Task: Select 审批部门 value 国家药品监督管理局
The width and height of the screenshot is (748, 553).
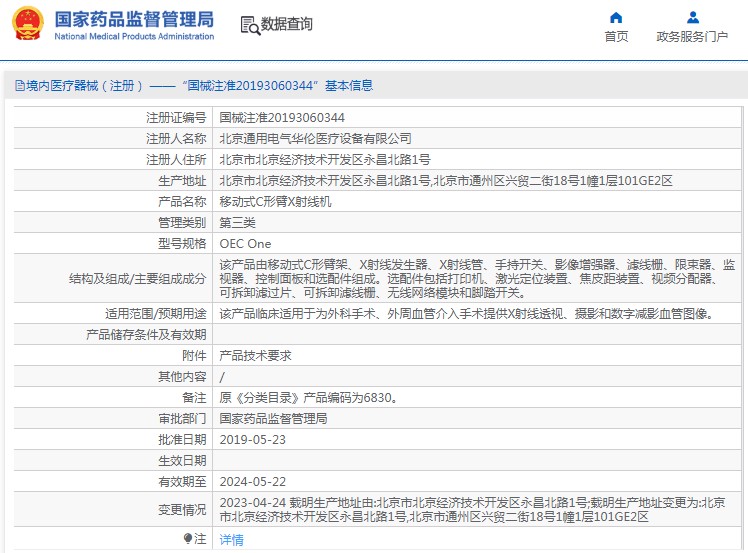Action: coord(273,418)
